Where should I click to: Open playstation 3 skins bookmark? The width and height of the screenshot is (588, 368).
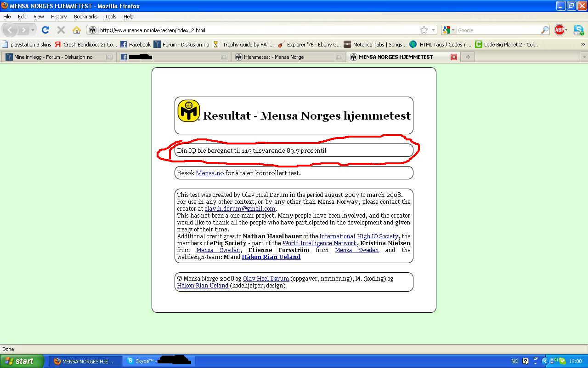click(x=27, y=45)
